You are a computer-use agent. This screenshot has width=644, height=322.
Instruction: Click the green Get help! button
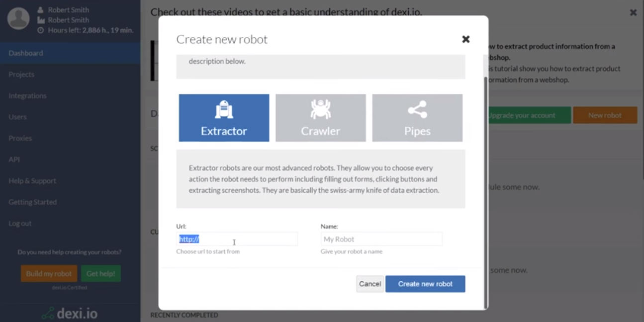pos(100,274)
